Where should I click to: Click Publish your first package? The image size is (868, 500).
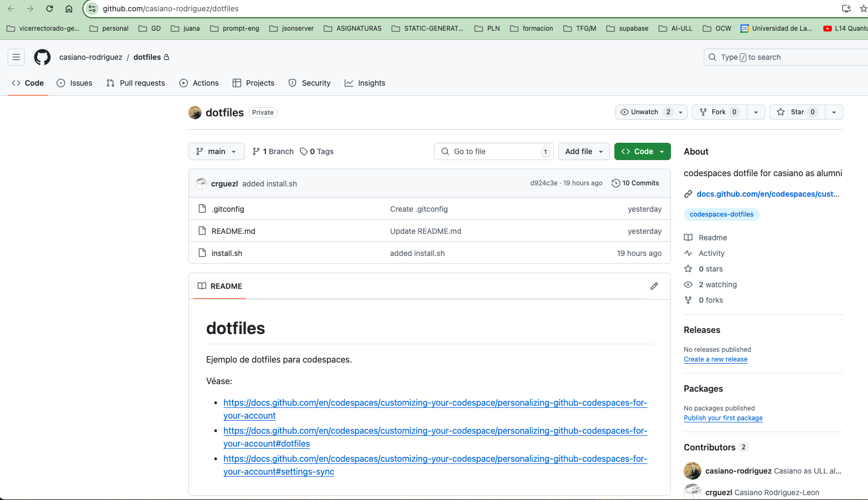click(x=723, y=418)
